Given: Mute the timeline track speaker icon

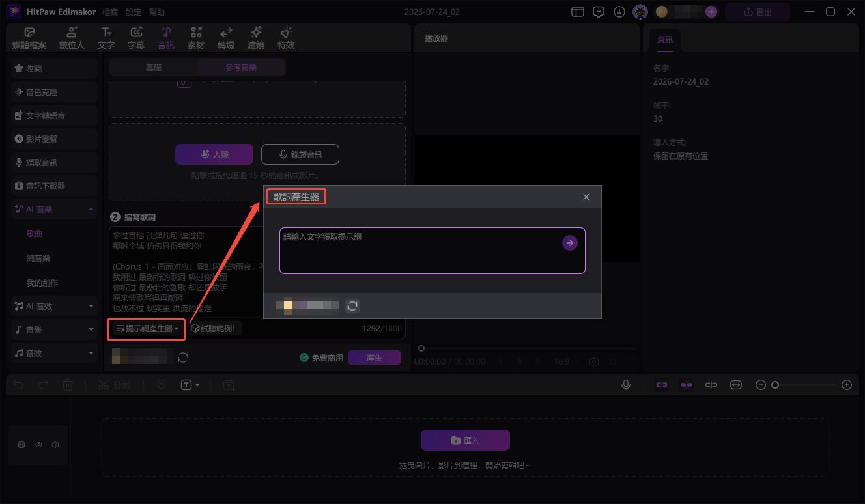Looking at the screenshot, I should 55,445.
